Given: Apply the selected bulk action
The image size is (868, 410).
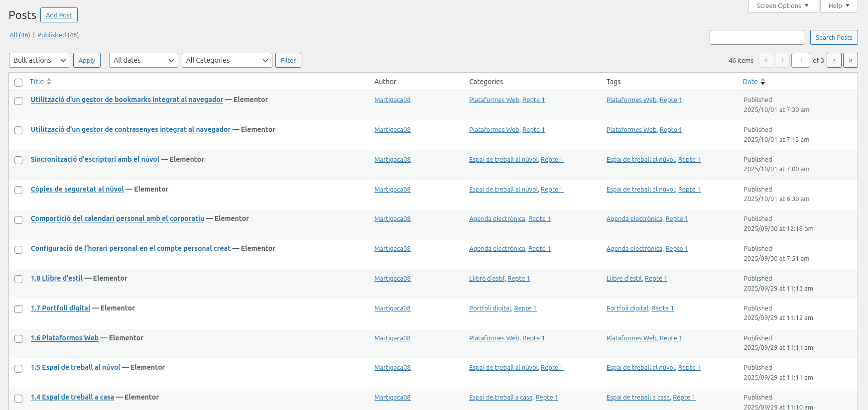Looking at the screenshot, I should pos(87,60).
